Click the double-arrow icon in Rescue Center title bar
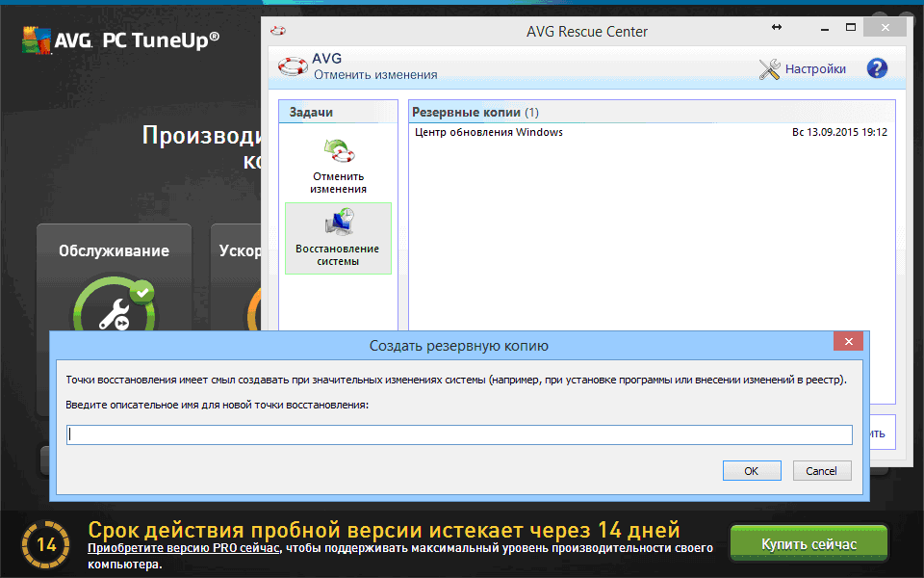 [x=777, y=27]
